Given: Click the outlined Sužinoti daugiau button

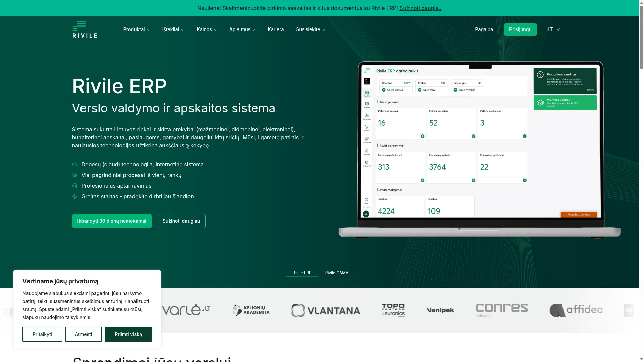Looking at the screenshot, I should pos(181,221).
